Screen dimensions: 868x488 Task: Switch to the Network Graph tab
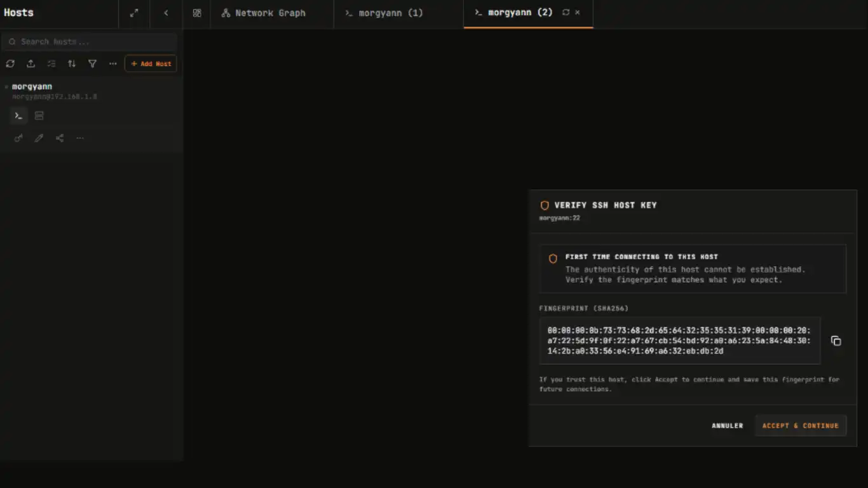coord(264,13)
